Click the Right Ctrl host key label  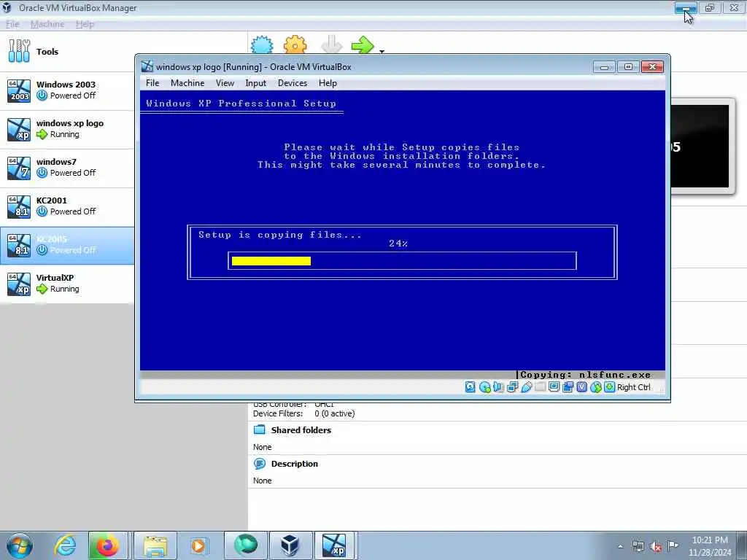634,387
